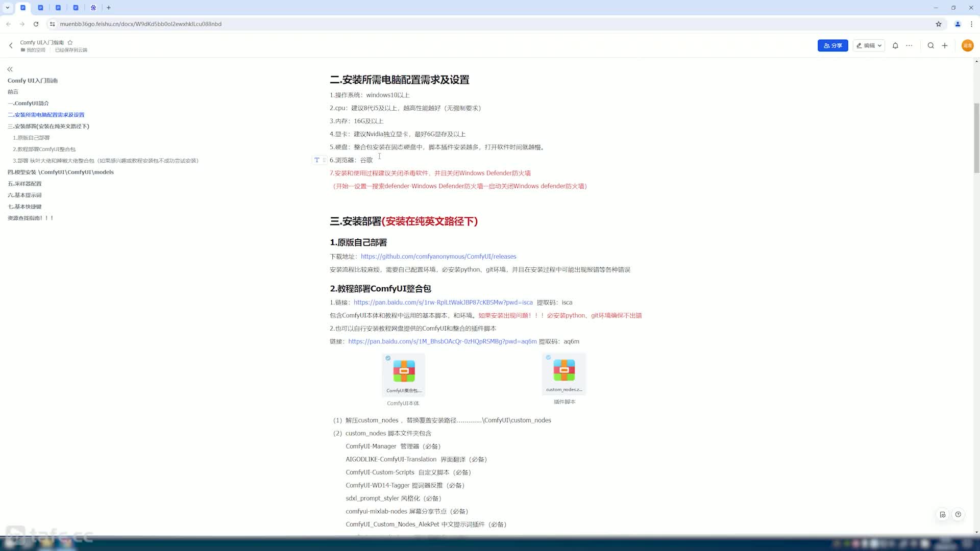Open 我的空间 folder breadcrumb
The height and width of the screenshot is (551, 980).
pos(33,50)
